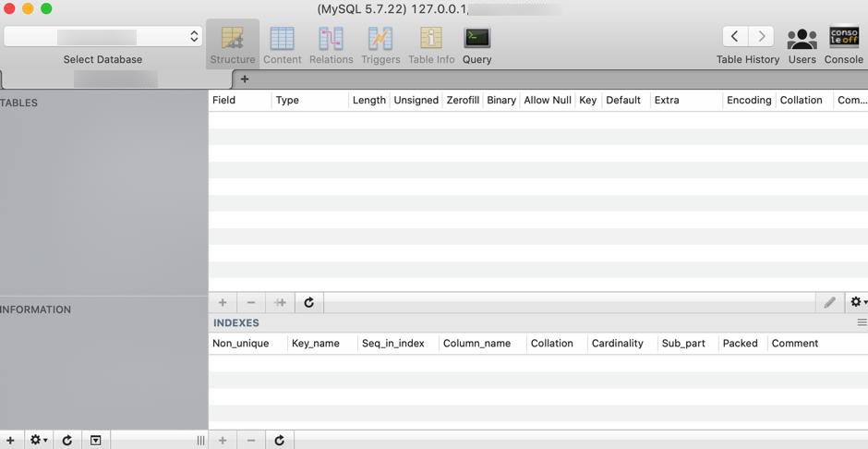This screenshot has width=868, height=449.
Task: Remove the selected field
Action: click(x=251, y=302)
